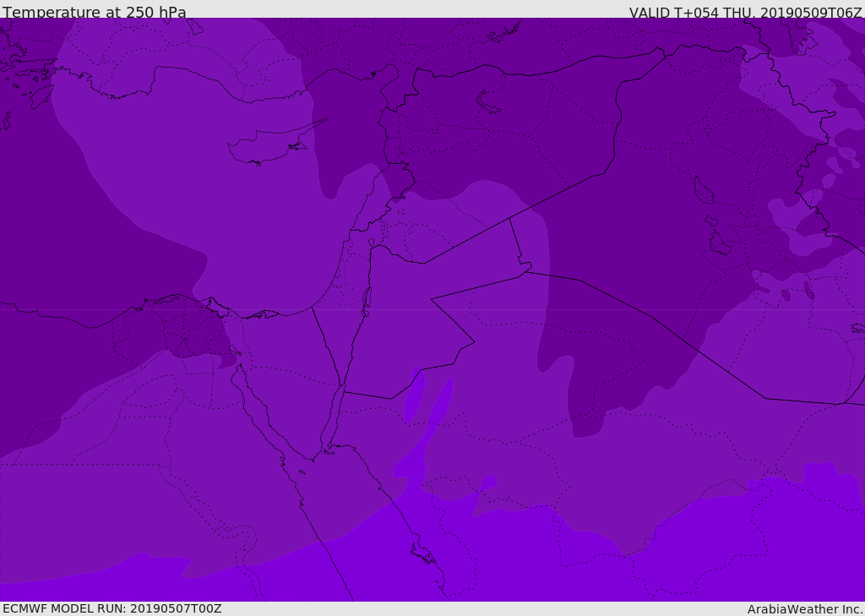
Task: Click the ECMWF MODEL RUN label
Action: pos(112,608)
